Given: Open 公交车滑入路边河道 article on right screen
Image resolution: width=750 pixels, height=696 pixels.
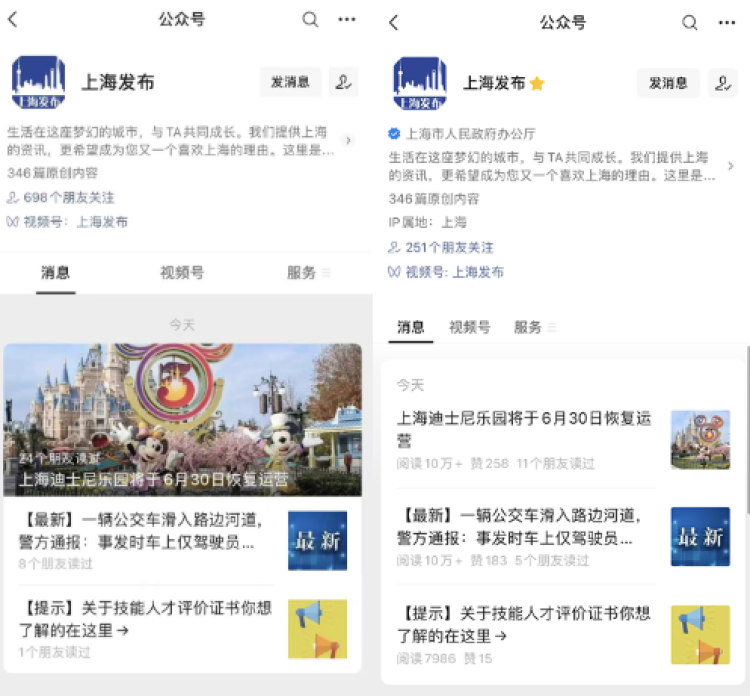Looking at the screenshot, I should coord(519,527).
